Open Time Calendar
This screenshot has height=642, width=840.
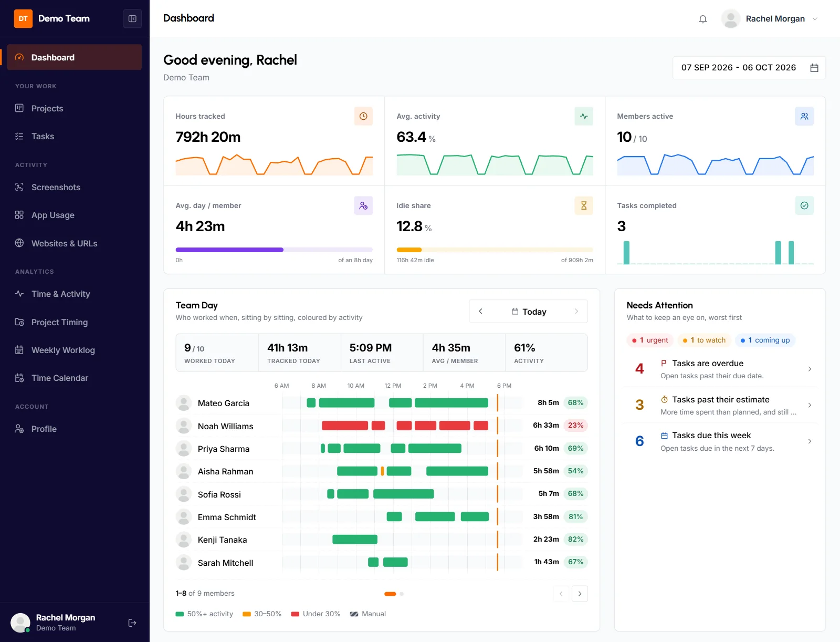tap(74, 378)
